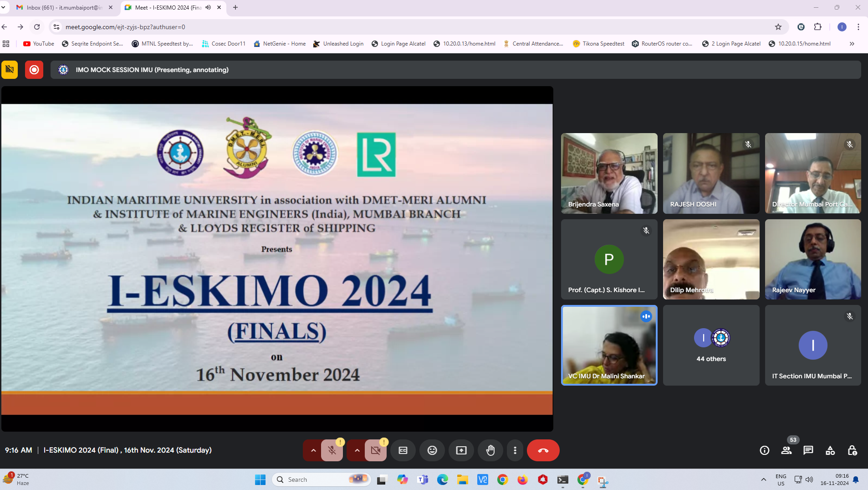The width and height of the screenshot is (868, 490).
Task: Open the Windows Start menu
Action: [x=260, y=480]
